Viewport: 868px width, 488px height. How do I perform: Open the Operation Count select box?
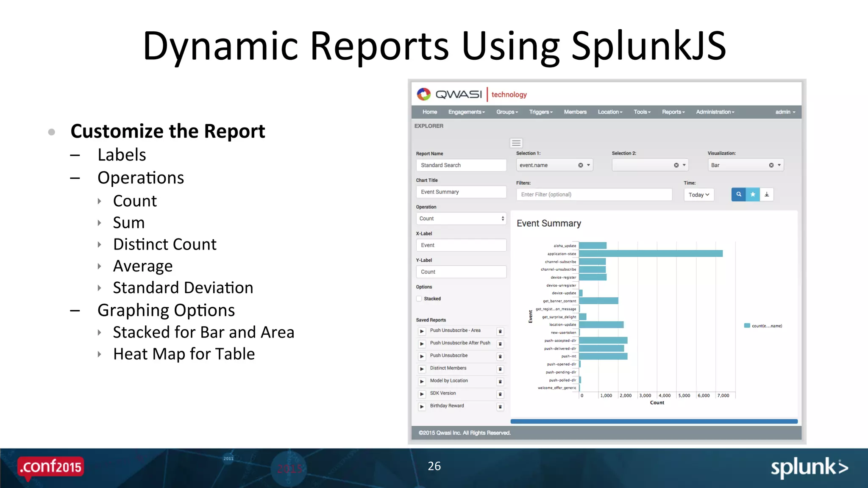click(461, 219)
